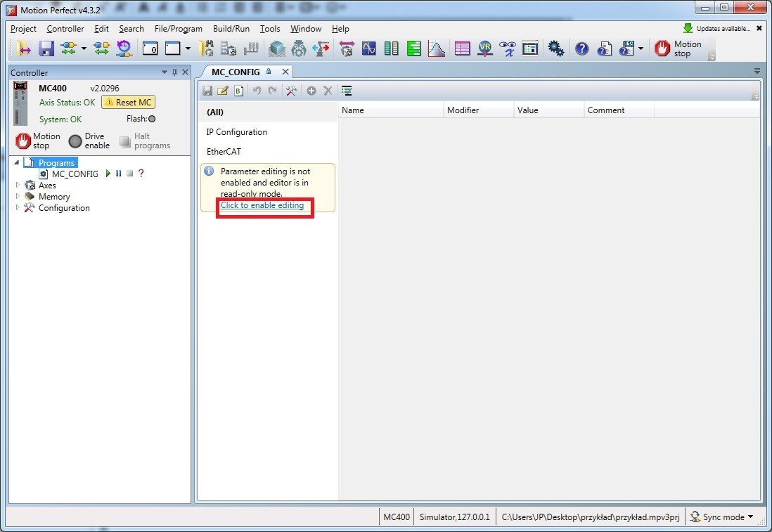Click the Value column header
The height and width of the screenshot is (532, 772).
549,110
